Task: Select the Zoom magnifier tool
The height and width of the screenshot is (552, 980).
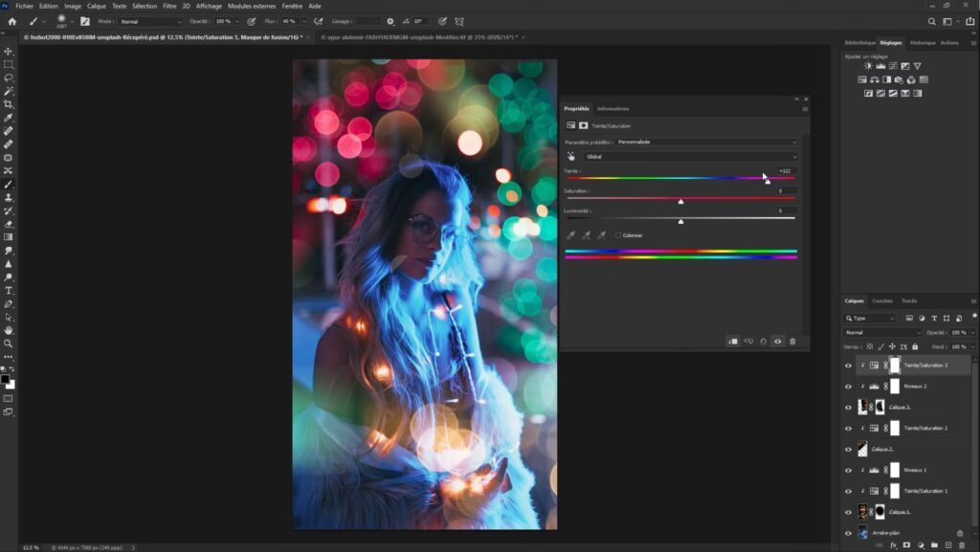Action: (x=9, y=342)
